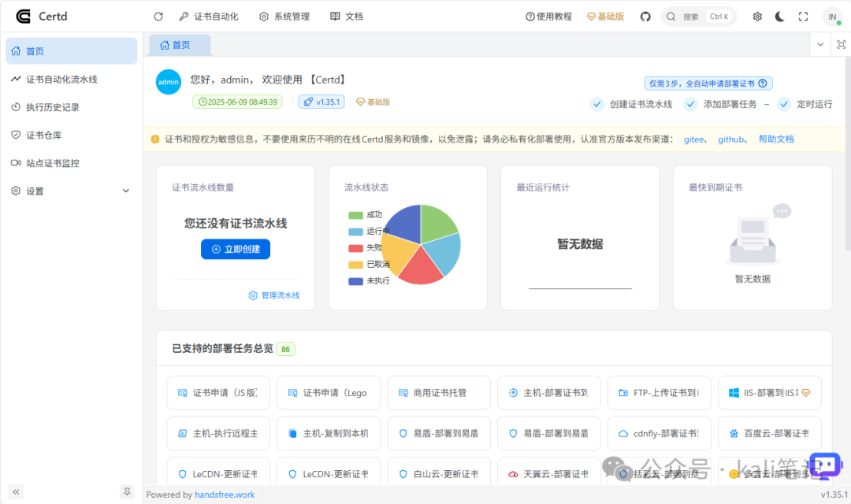The width and height of the screenshot is (851, 504).
Task: Select the 首页 tab
Action: pyautogui.click(x=180, y=45)
